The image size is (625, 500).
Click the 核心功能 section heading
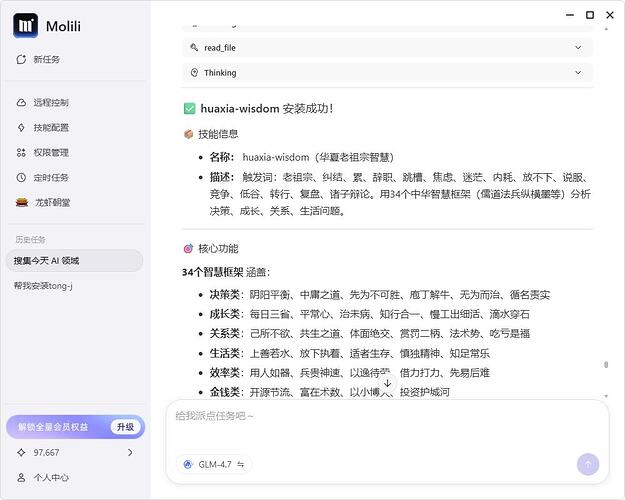pyautogui.click(x=218, y=249)
